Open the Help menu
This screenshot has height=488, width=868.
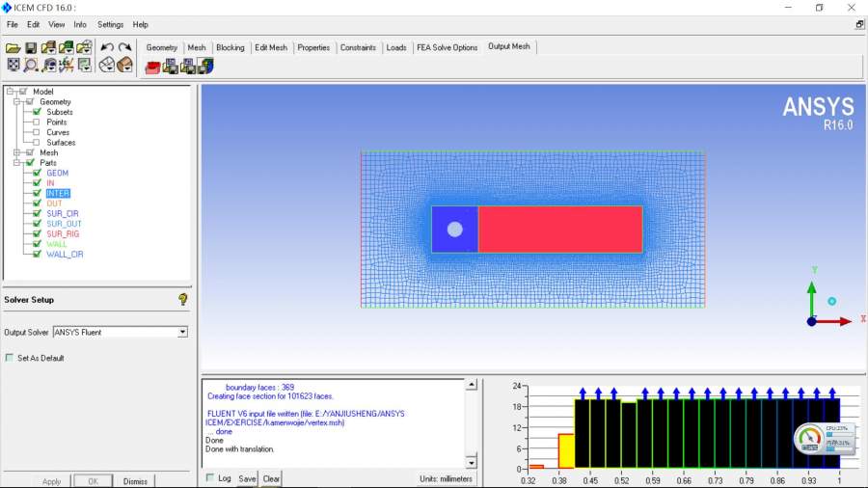(x=140, y=25)
